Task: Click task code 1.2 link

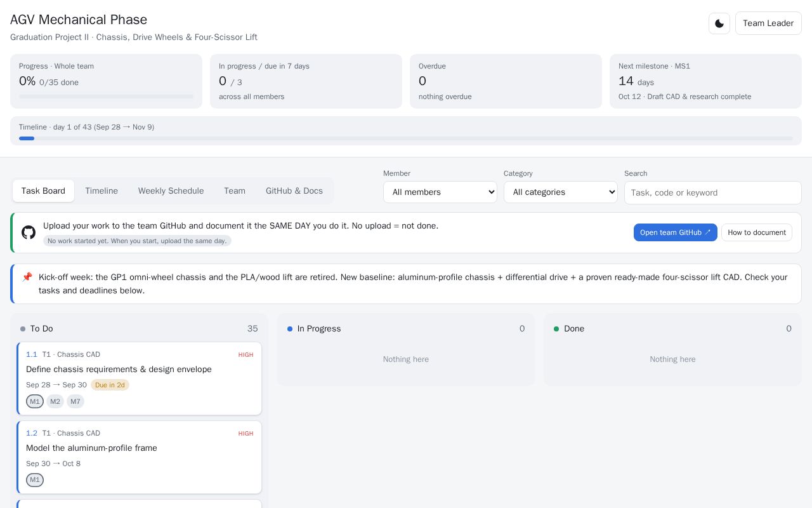Action: click(32, 433)
